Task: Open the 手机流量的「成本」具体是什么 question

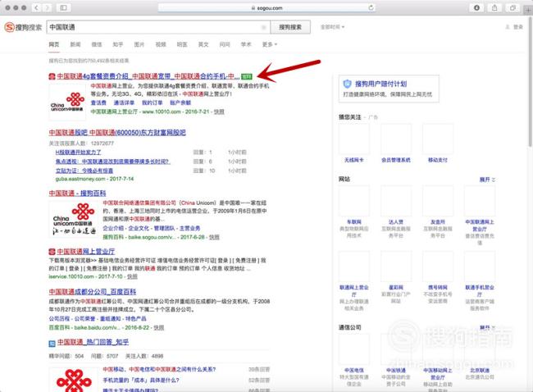Action: tap(141, 380)
